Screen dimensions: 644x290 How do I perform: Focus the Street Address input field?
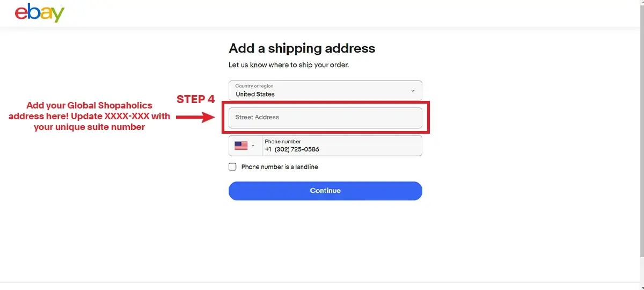tap(325, 118)
